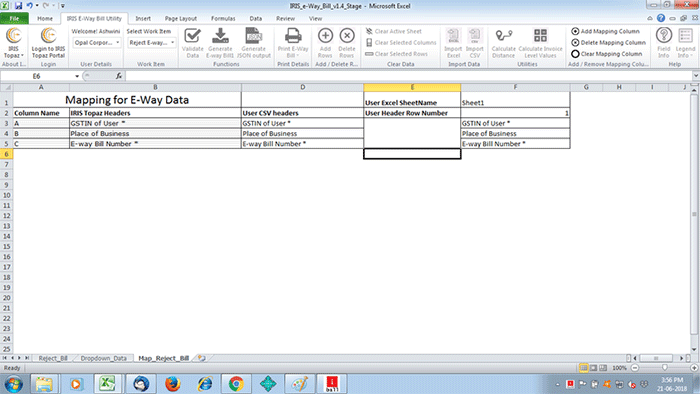
Task: Select the Map_Reject_Bill sheet tab
Action: pyautogui.click(x=163, y=358)
